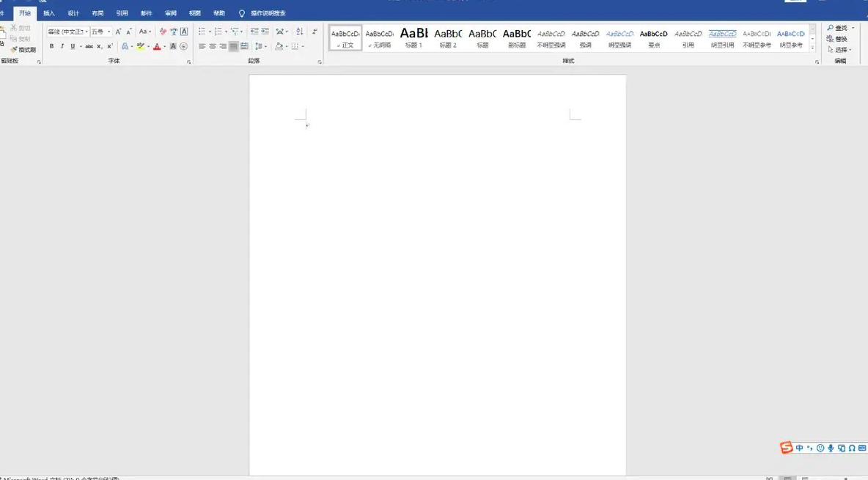Viewport: 868px width, 480px height.
Task: Expand styles gallery more arrow
Action: 812,48
